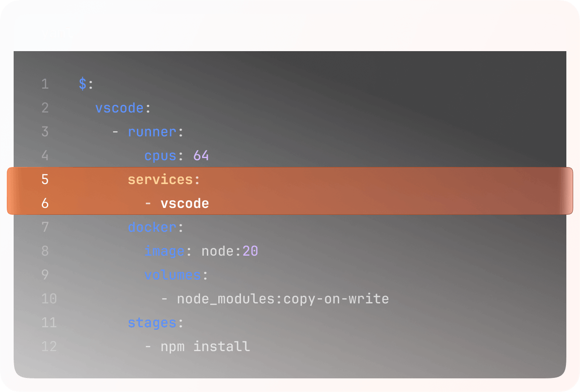Click highlighted line number 5
The image size is (580, 392).
(x=45, y=179)
